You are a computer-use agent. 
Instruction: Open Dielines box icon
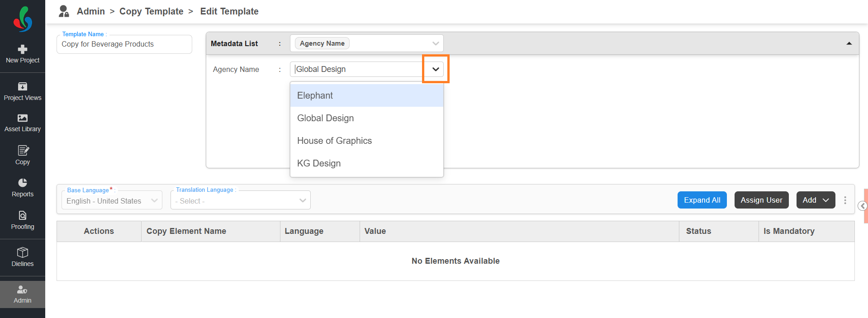click(x=23, y=252)
